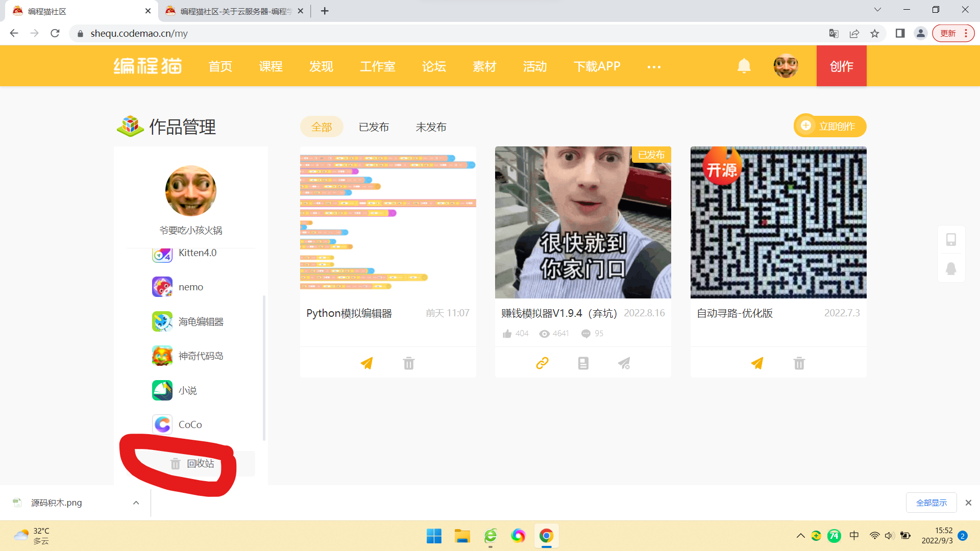
Task: Open the Windows Start menu
Action: [x=434, y=536]
